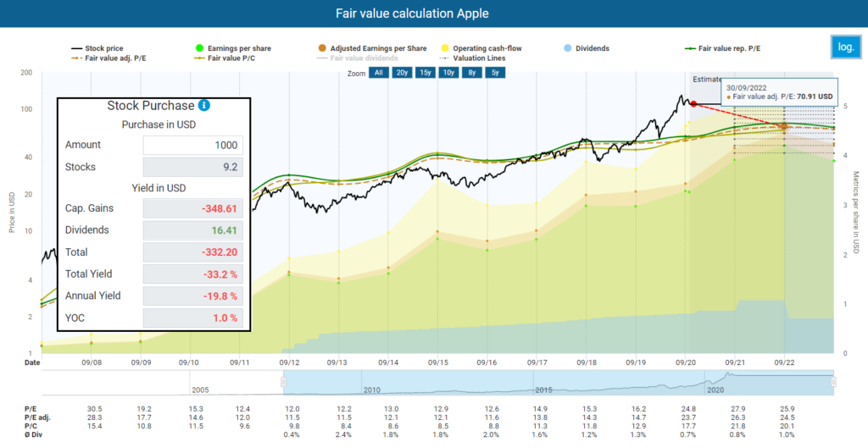
Task: Switch chart to logarithmic with log. button
Action: [x=846, y=47]
